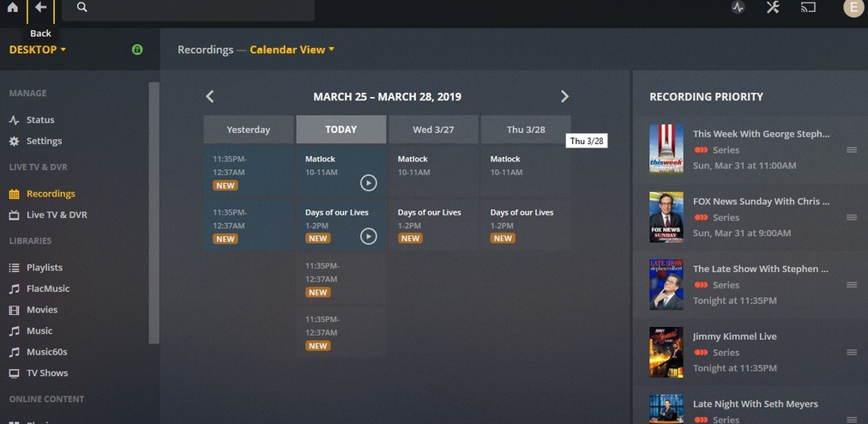The image size is (868, 424).
Task: Open the TV Shows library
Action: (x=47, y=373)
